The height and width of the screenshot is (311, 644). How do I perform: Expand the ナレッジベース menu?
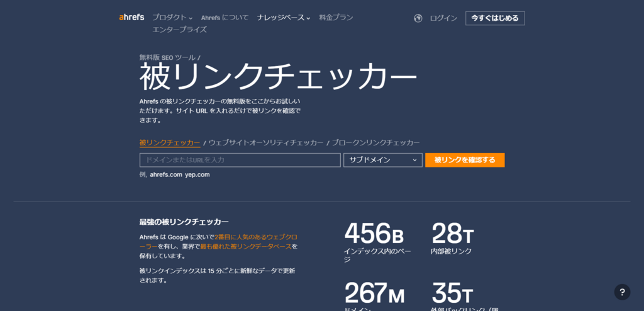(x=284, y=18)
